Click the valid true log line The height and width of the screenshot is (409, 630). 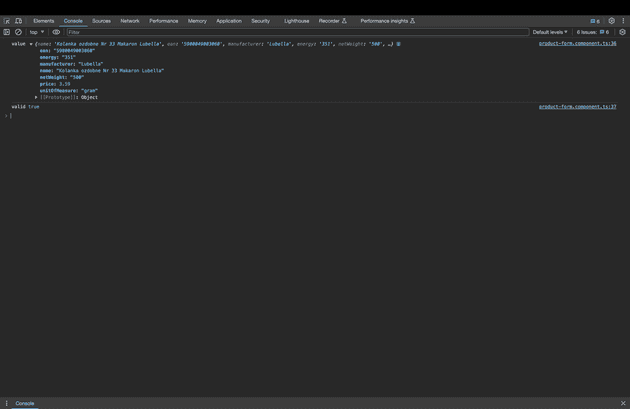click(25, 106)
